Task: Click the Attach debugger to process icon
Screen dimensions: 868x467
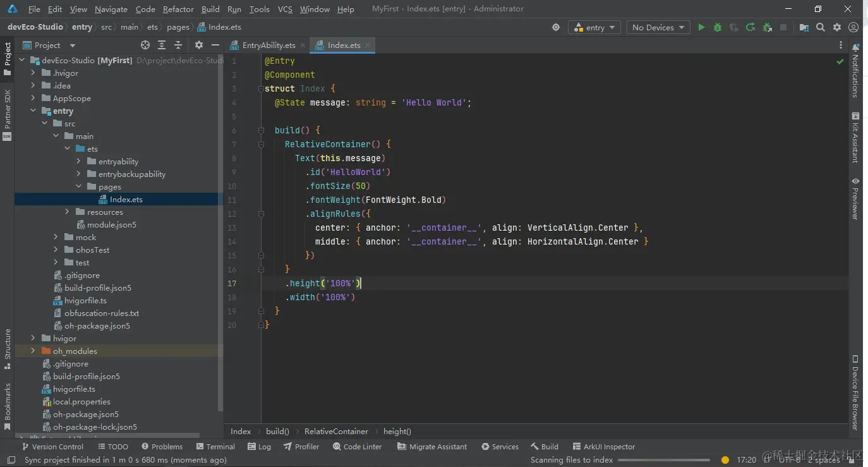Action: point(767,27)
